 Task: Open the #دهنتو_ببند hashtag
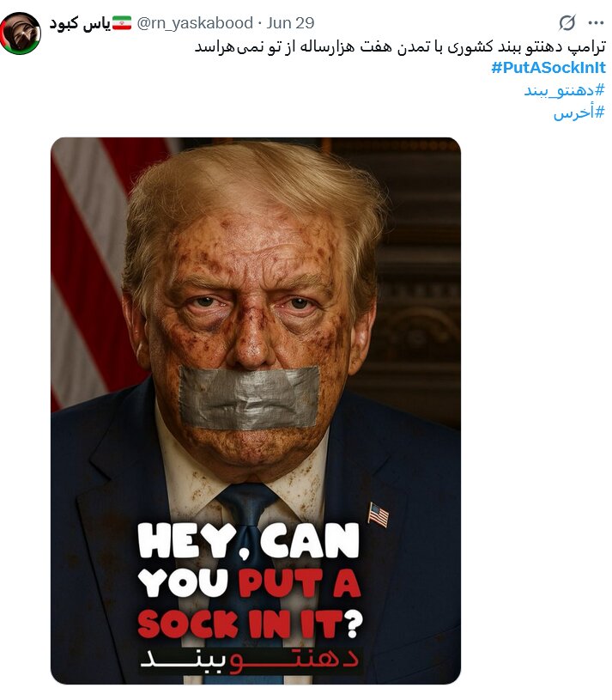point(564,91)
